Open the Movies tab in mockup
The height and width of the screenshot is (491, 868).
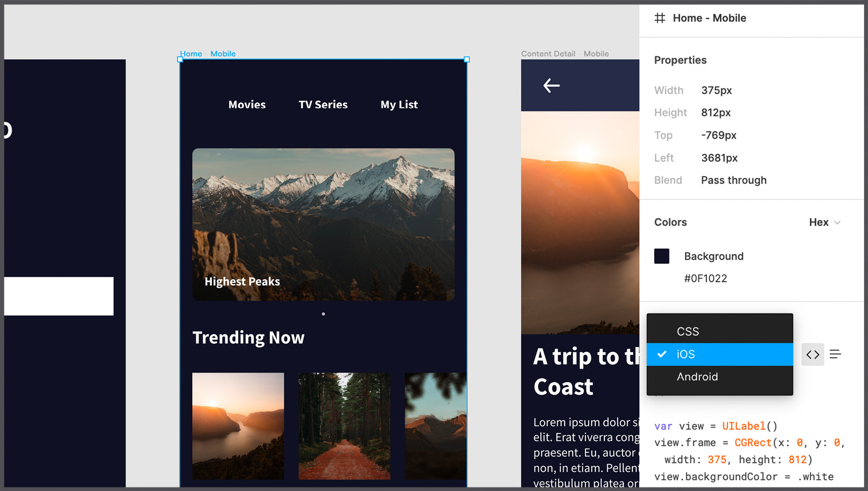coord(247,105)
